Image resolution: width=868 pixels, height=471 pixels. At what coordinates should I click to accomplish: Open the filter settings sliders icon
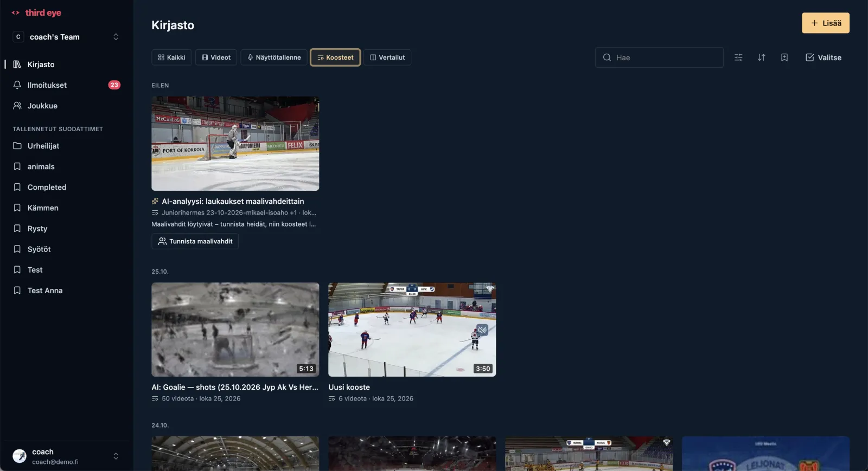point(738,57)
